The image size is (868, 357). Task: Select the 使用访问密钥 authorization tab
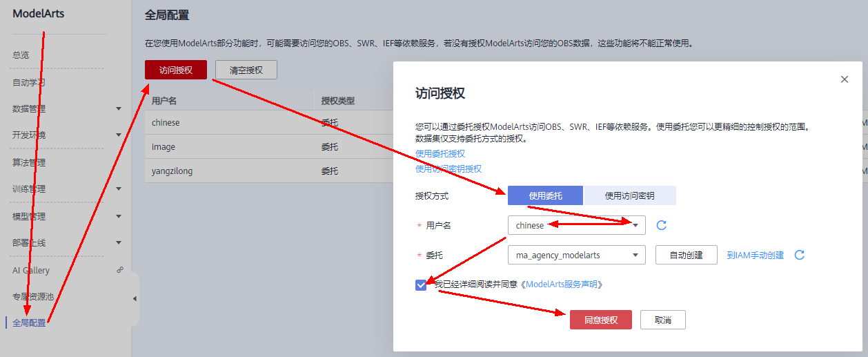click(629, 196)
